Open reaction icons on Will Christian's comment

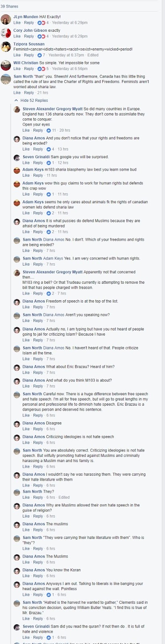click(41, 69)
